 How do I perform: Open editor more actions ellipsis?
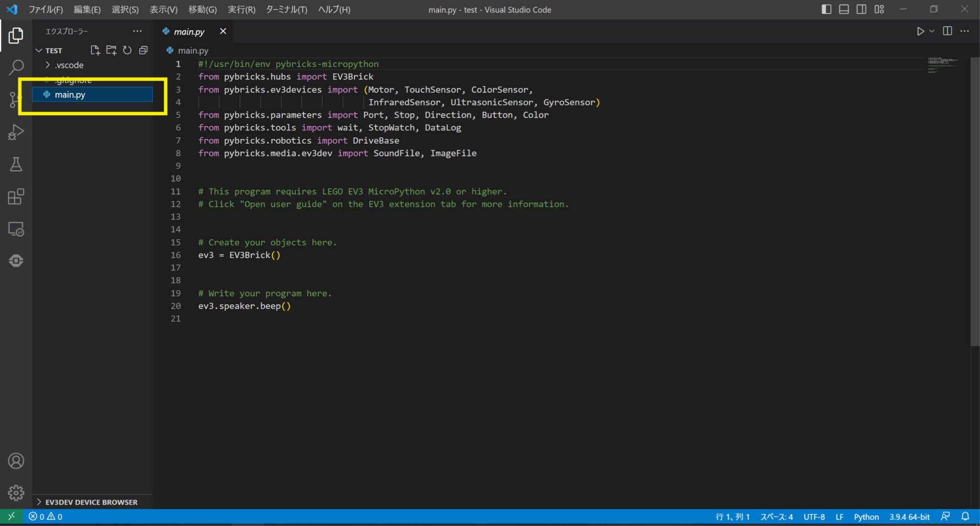pyautogui.click(x=965, y=31)
